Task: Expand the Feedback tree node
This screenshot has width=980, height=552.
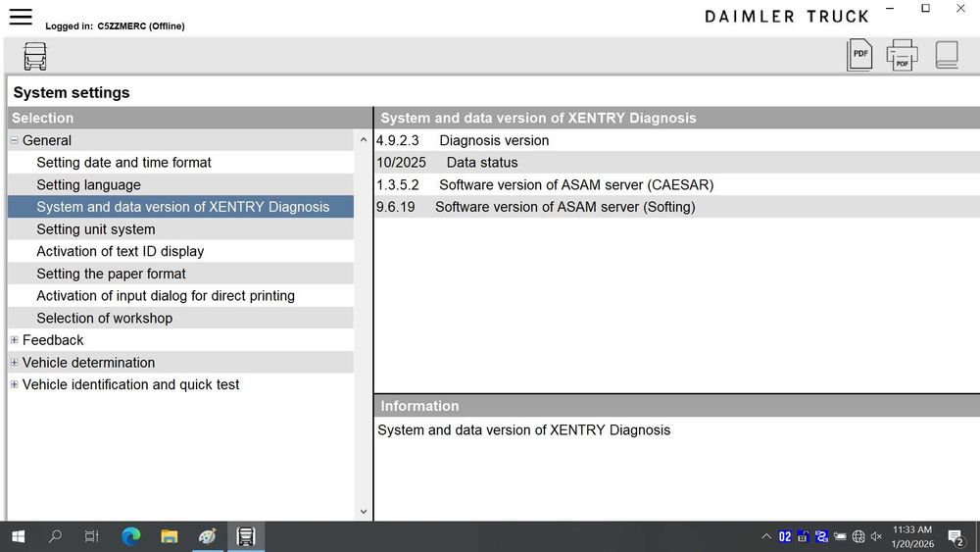Action: pos(15,340)
